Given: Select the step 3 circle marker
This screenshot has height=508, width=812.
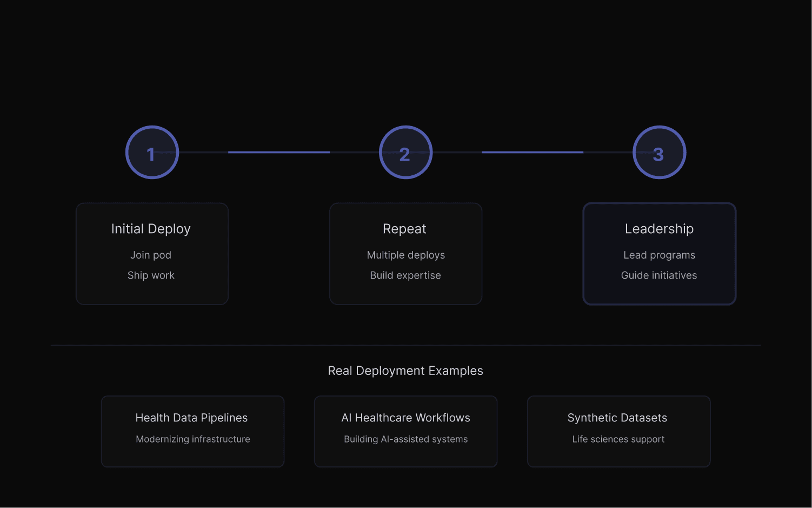Looking at the screenshot, I should (x=659, y=153).
